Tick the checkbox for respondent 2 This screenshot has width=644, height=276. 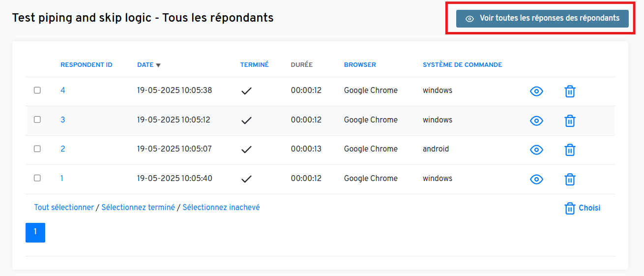(37, 149)
